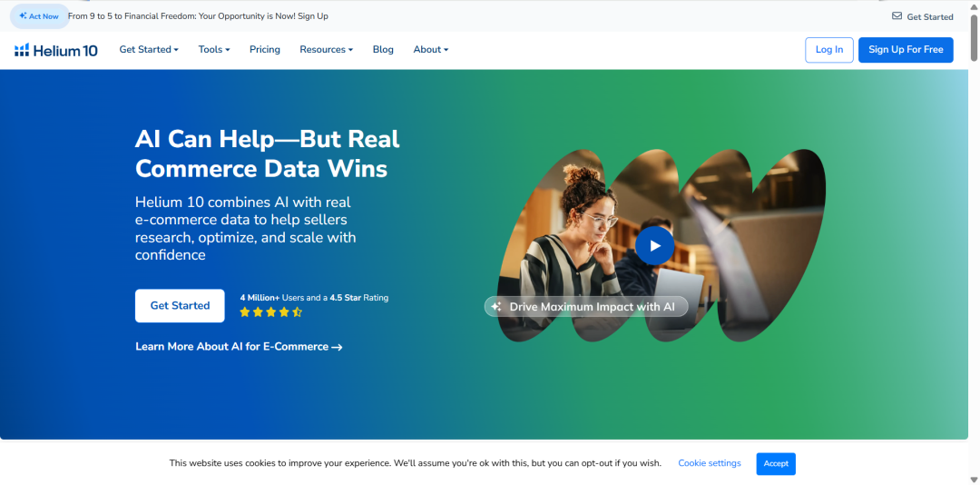The image size is (980, 485).
Task: Click the Helium 10 logo
Action: coord(55,50)
